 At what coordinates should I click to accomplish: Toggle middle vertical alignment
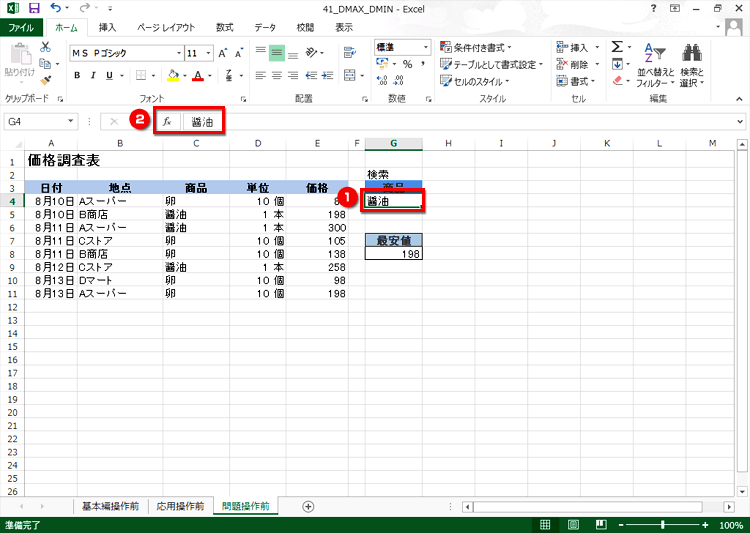(x=277, y=53)
